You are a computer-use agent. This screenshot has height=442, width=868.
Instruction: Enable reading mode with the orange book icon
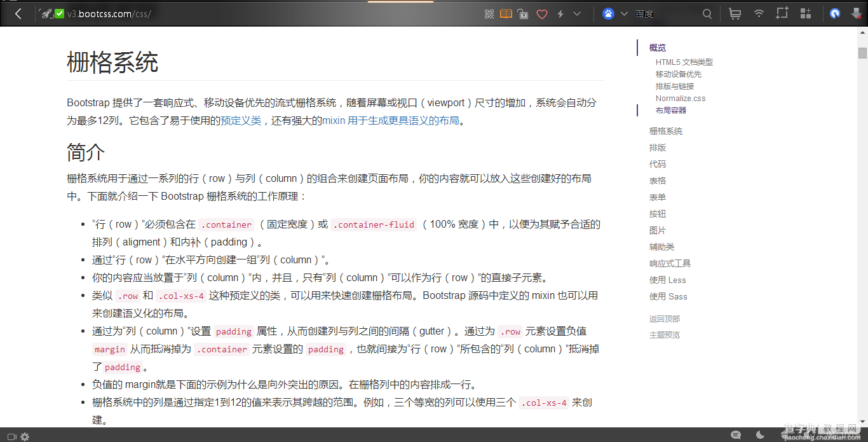point(506,14)
